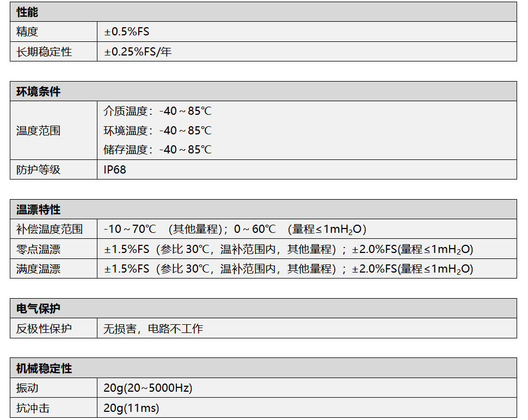The image size is (528, 420).
Task: Click the 无损害，电路不工作 value cell
Action: [x=153, y=329]
